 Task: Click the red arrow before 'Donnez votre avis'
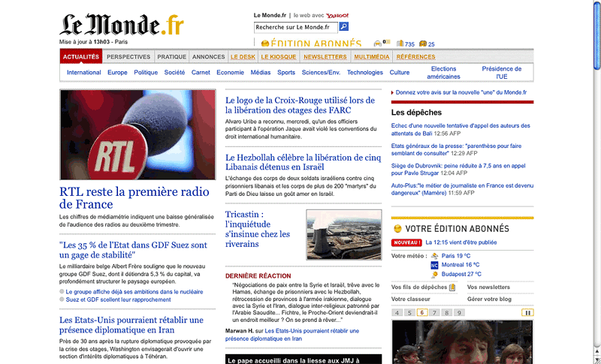tap(392, 93)
